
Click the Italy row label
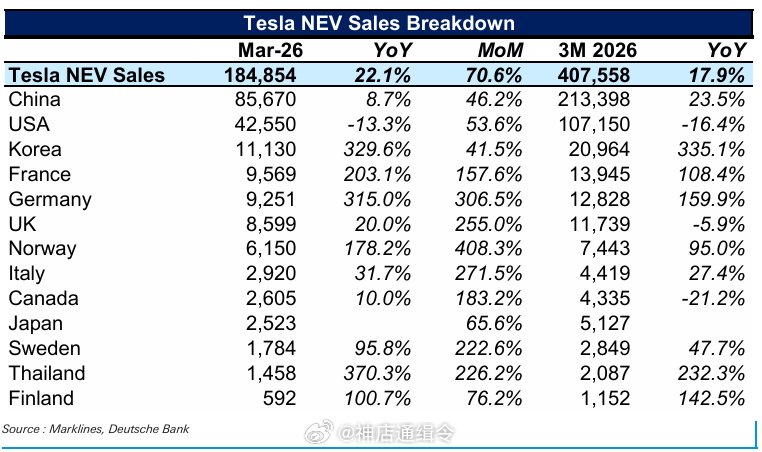click(x=27, y=274)
